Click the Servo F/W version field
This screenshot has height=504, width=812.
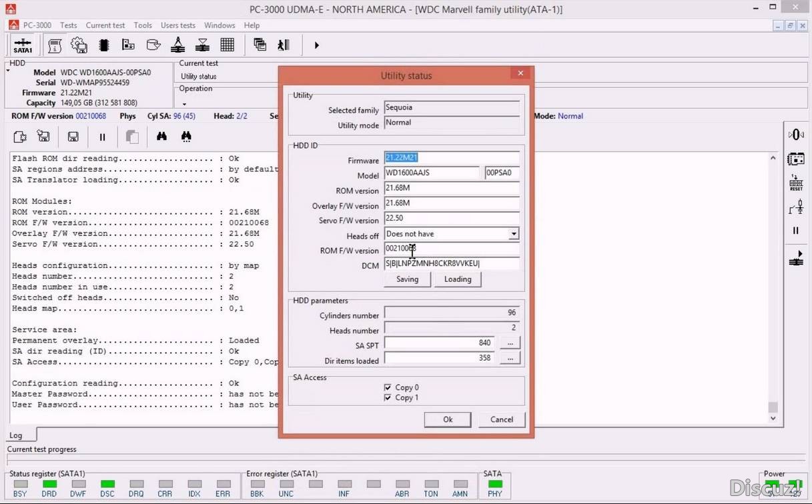tap(452, 218)
